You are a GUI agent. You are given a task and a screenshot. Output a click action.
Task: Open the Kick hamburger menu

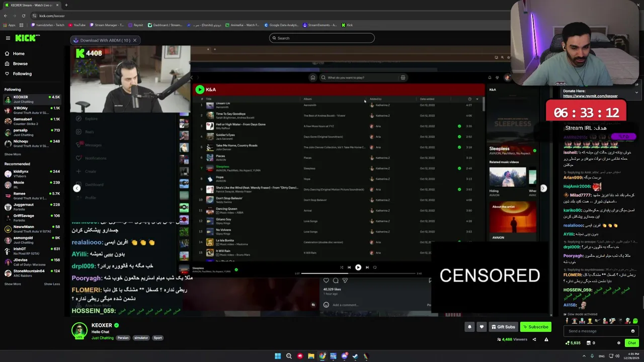click(x=8, y=38)
